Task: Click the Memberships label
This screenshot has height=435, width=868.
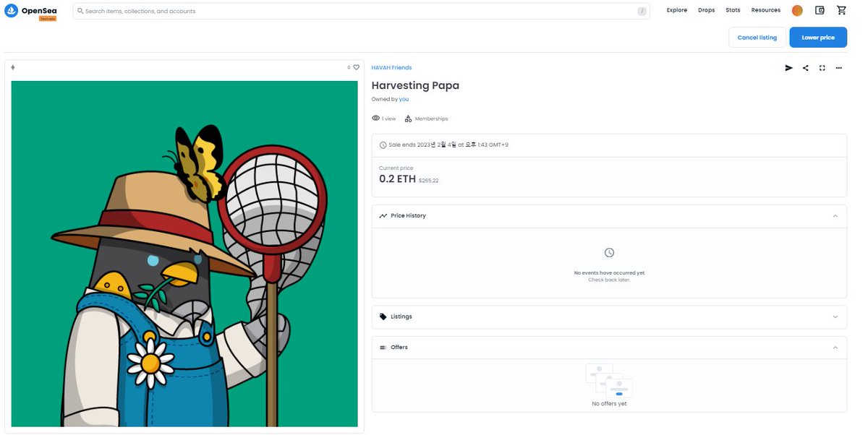Action: [432, 119]
